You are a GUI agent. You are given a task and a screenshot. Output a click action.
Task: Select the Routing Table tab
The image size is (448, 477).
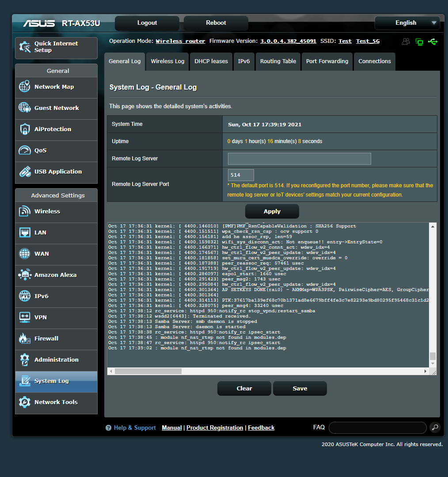pos(278,61)
